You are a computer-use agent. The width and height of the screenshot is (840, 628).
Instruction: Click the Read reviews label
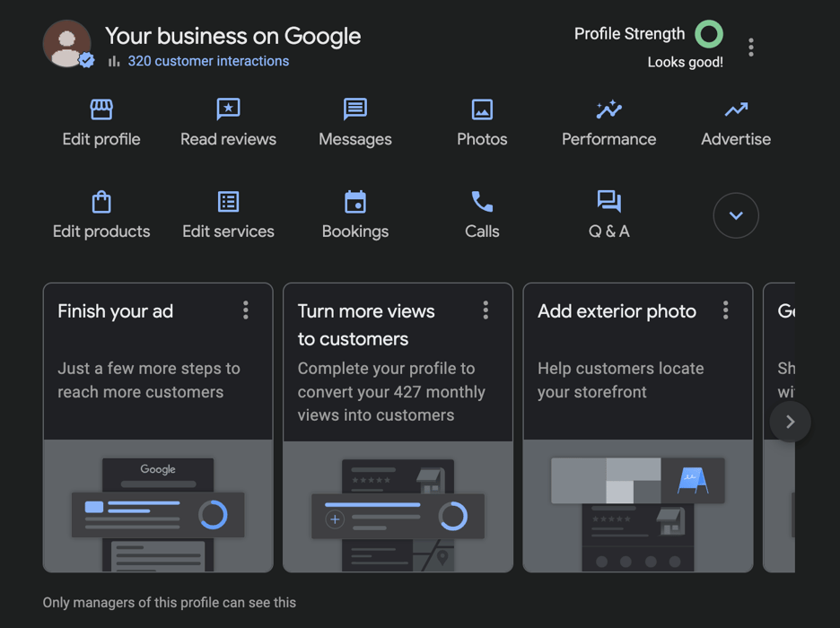tap(228, 139)
